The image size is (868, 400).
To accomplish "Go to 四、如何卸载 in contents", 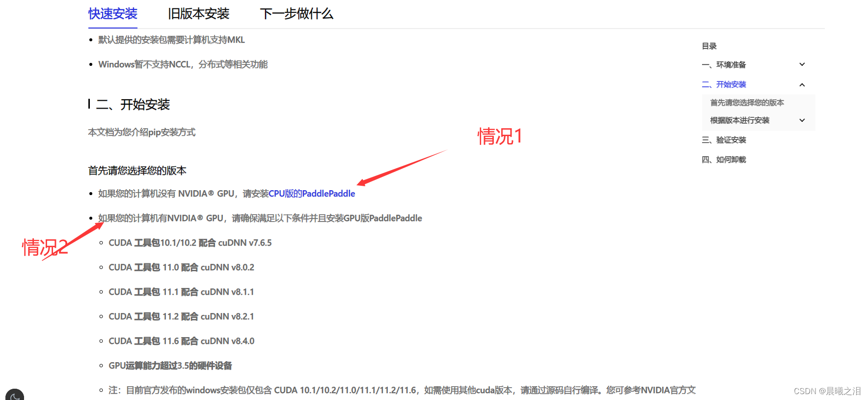I will pos(724,160).
